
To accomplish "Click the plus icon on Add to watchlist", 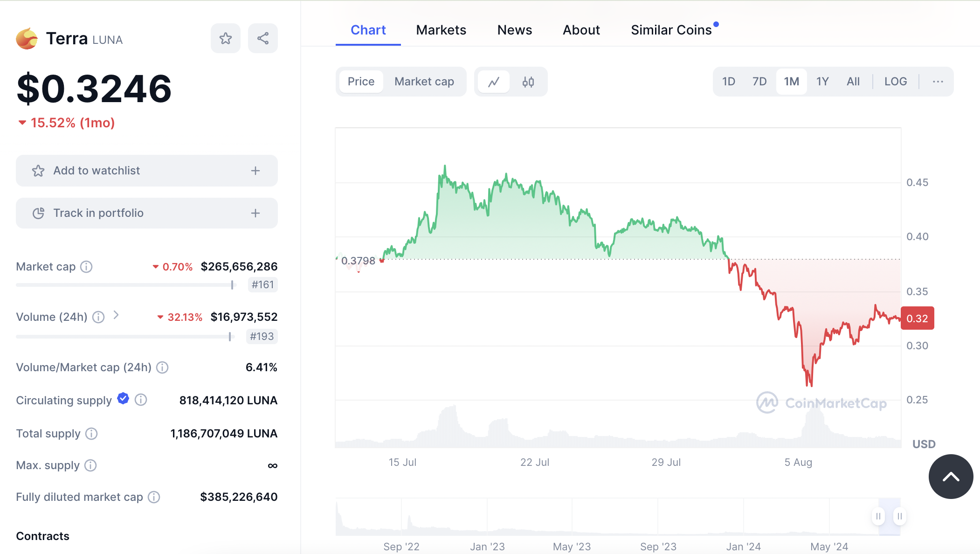I will click(255, 171).
